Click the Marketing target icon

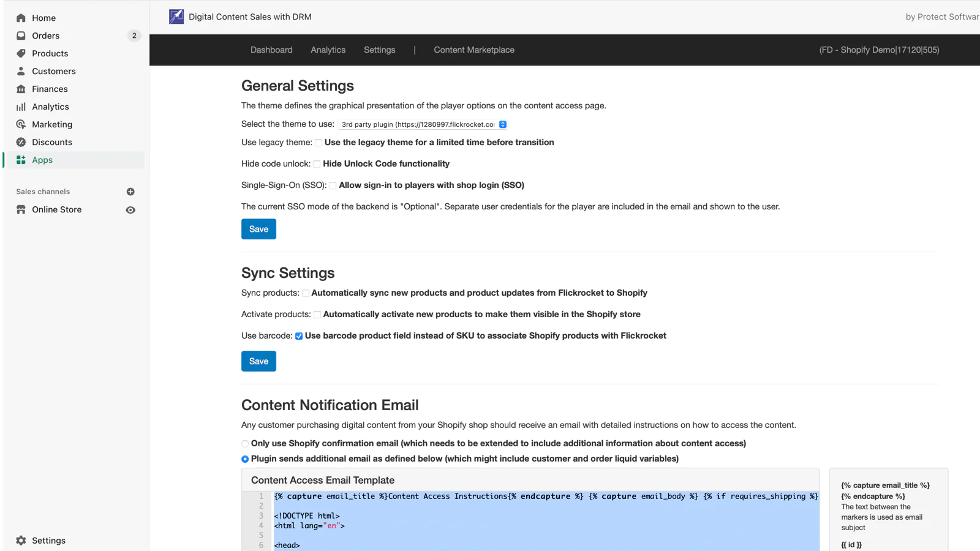(21, 124)
